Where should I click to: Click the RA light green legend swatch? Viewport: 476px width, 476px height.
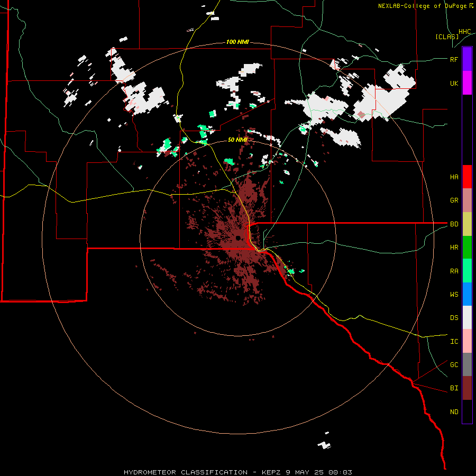(x=467, y=271)
